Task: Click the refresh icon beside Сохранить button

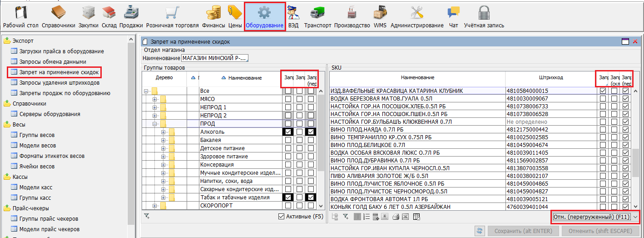Action: pyautogui.click(x=479, y=231)
